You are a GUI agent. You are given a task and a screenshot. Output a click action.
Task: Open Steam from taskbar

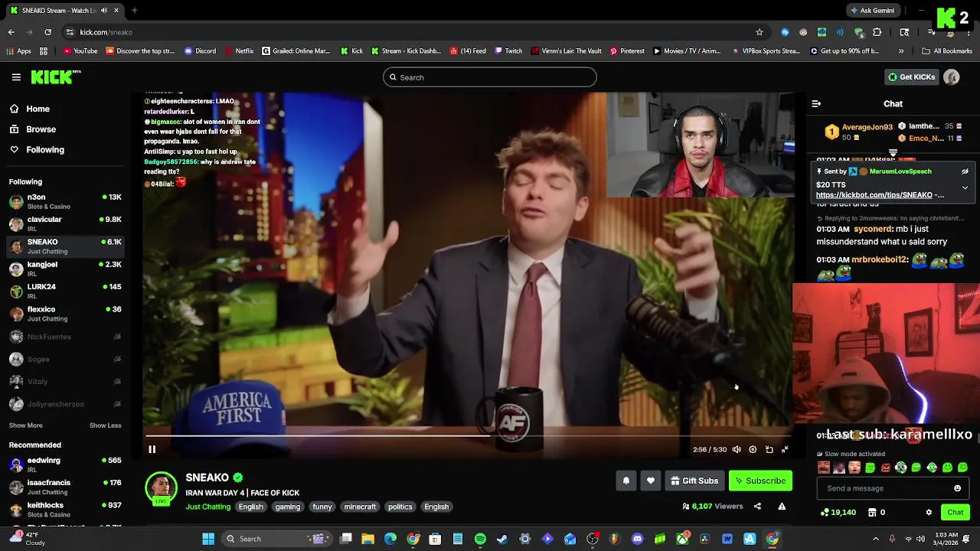pos(502,539)
